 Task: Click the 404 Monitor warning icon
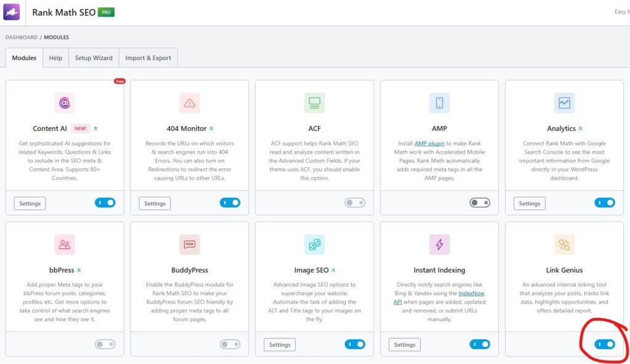tap(189, 103)
